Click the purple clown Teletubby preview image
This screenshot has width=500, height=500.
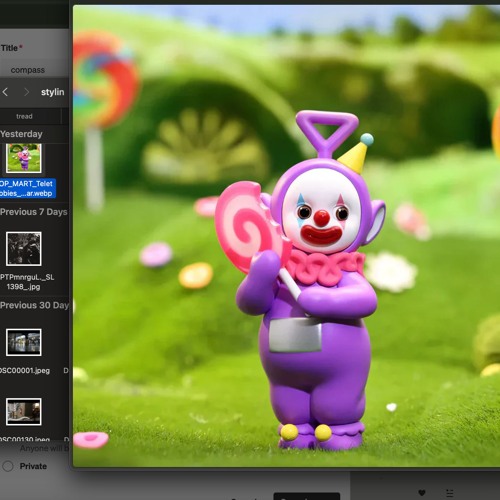(x=287, y=236)
